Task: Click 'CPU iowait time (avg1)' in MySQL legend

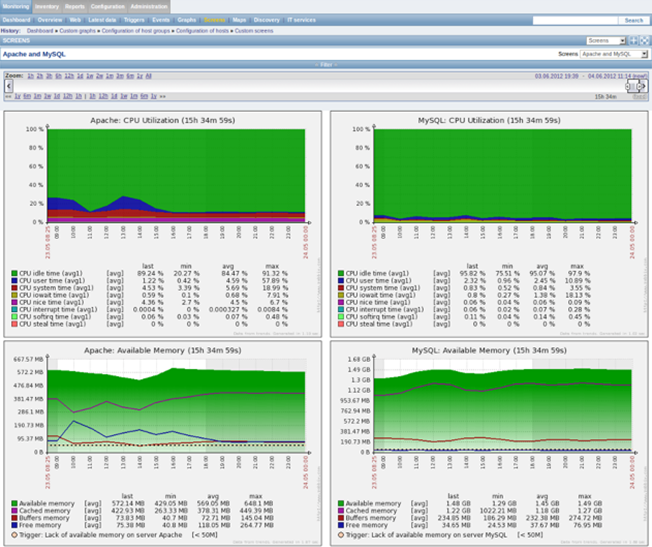Action: pos(380,295)
